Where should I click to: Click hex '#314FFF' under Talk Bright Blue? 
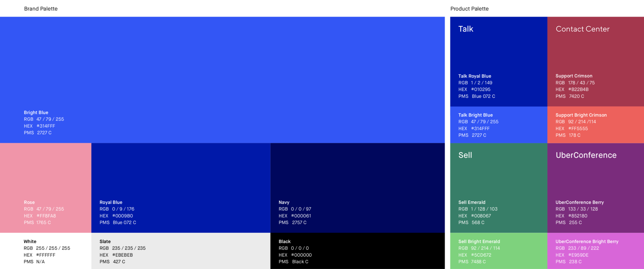click(480, 129)
